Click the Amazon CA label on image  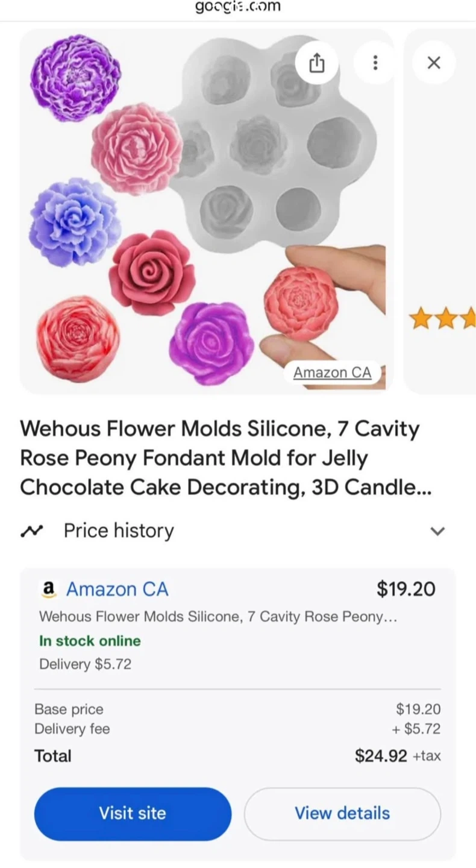point(332,373)
